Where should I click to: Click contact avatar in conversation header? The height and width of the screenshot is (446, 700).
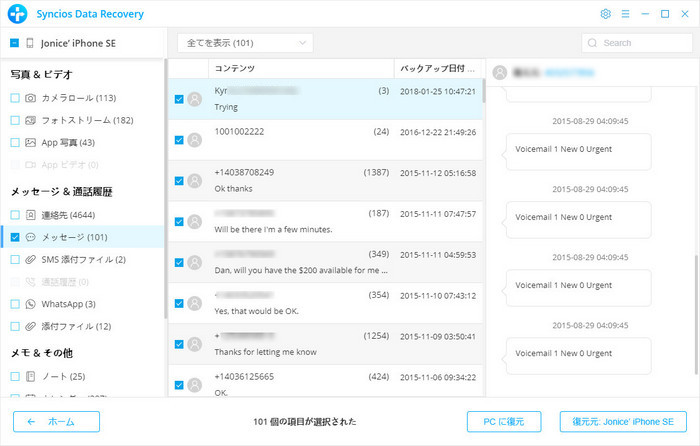point(500,72)
